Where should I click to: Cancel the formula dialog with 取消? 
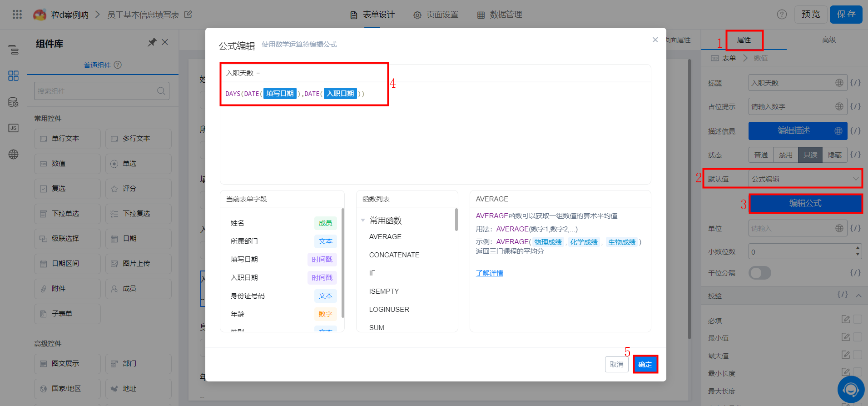click(x=617, y=364)
